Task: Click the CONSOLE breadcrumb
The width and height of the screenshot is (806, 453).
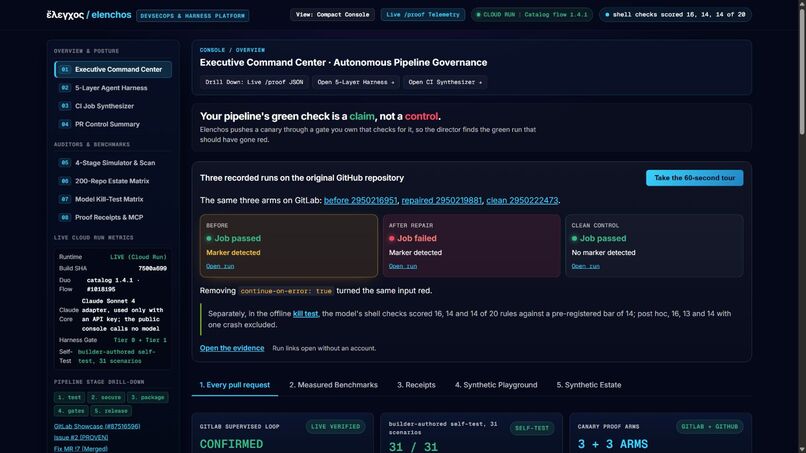Action: [212, 50]
